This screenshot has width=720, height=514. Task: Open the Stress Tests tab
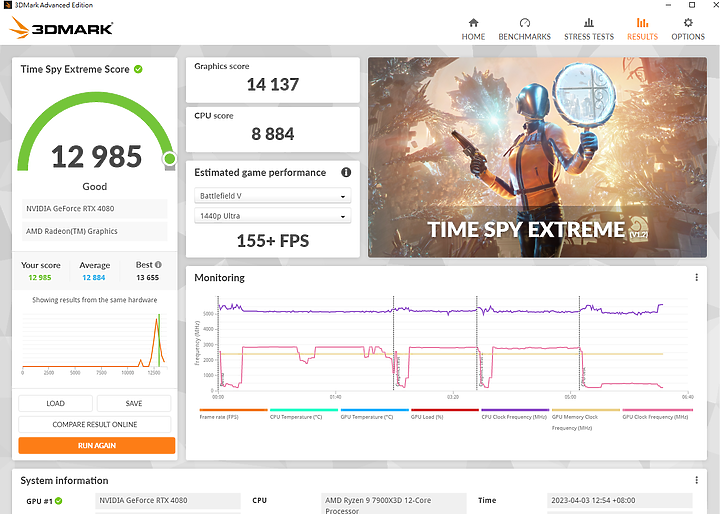tap(589, 29)
